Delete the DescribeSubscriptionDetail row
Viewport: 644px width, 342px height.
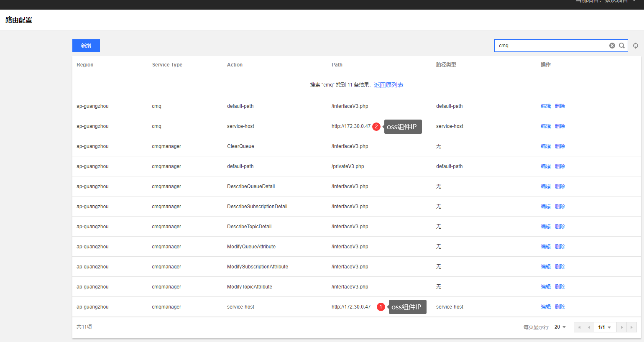(560, 207)
